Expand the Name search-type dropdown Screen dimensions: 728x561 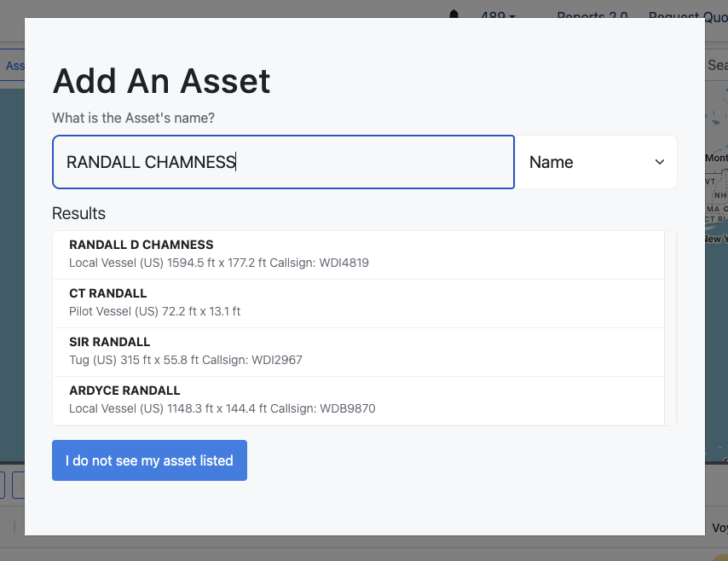coord(596,162)
